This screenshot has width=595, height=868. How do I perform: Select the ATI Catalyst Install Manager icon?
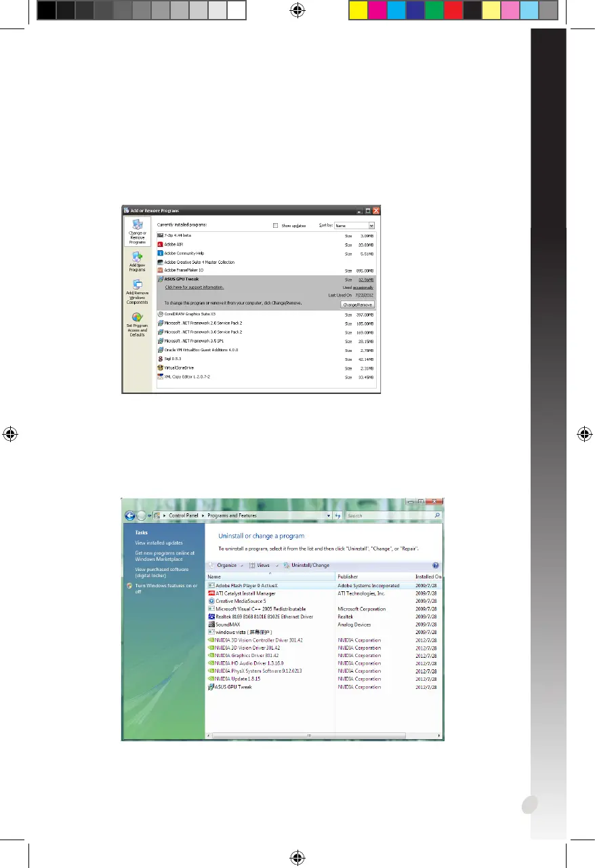[x=211, y=593]
